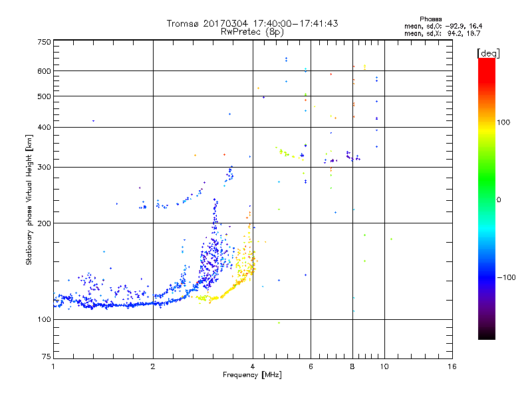Click the subtitle "RwPretec (8p)"

point(252,32)
